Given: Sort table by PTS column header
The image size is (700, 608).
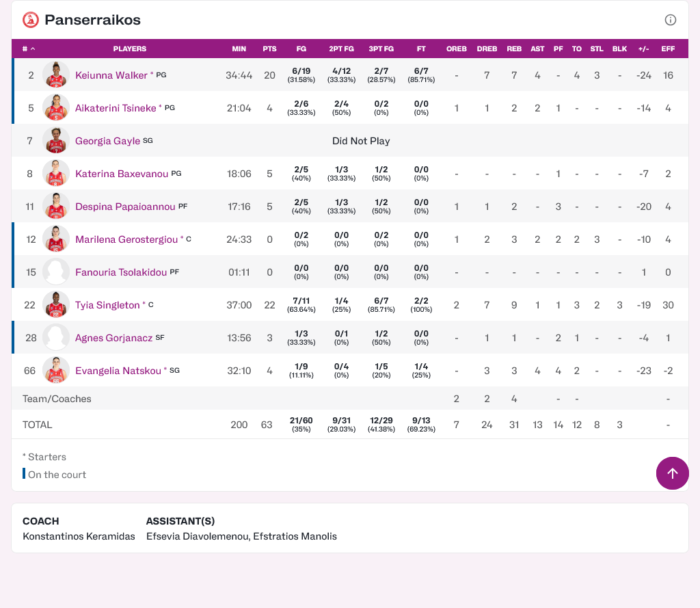Looking at the screenshot, I should (x=269, y=49).
